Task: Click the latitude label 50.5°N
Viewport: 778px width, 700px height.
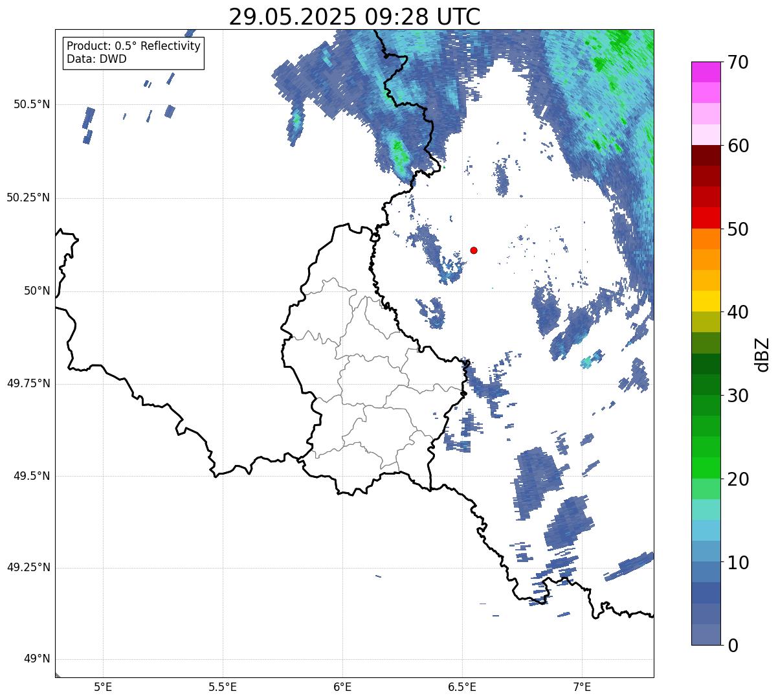Action: point(32,105)
